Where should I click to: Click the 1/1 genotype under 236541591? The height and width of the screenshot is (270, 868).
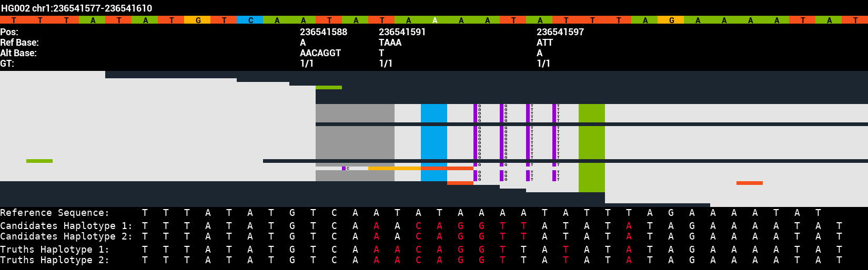point(386,64)
